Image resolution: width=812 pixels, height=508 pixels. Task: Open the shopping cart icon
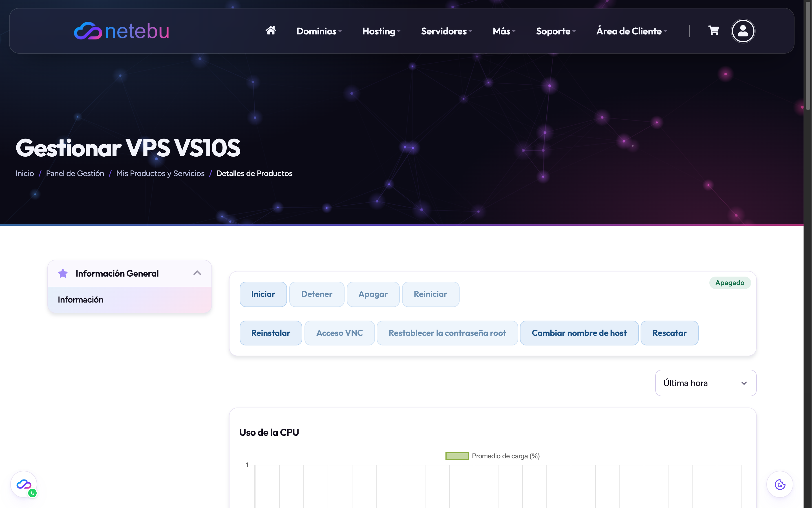(713, 30)
